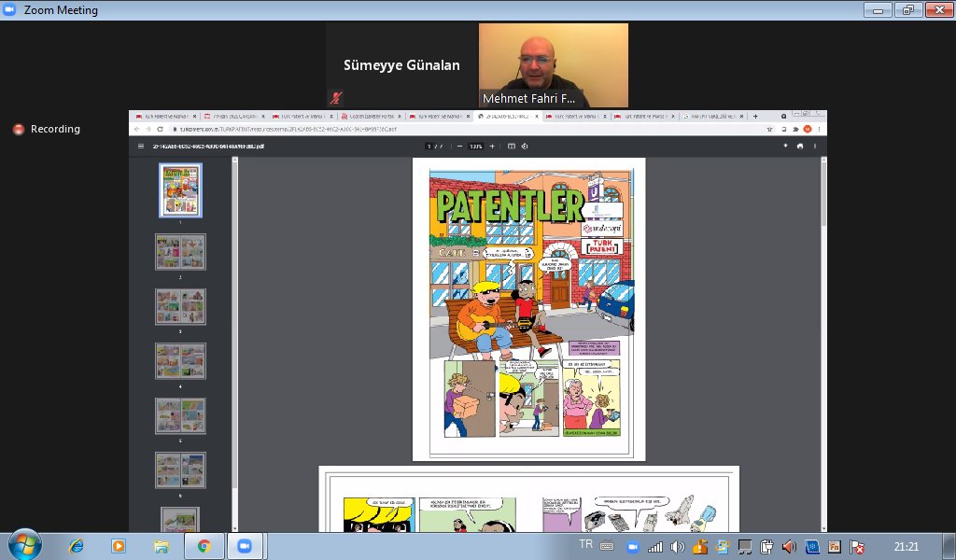
Task: Select page 4 thumbnail in sidebar
Action: tap(180, 361)
